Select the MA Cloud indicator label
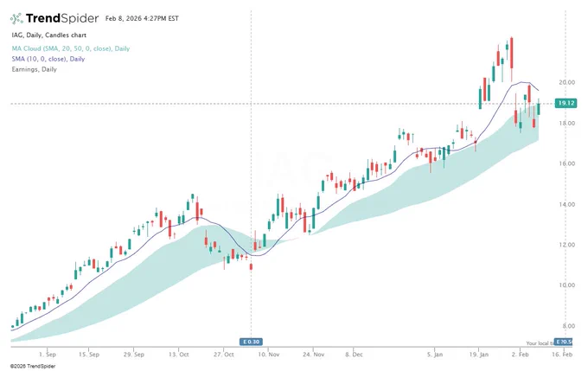This screenshot has width=588, height=371. point(71,48)
